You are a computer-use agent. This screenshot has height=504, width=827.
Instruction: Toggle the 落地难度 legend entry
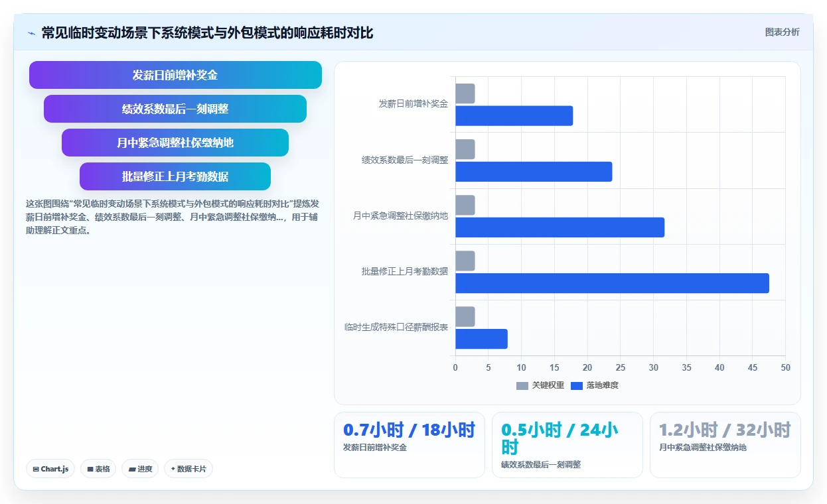[595, 385]
